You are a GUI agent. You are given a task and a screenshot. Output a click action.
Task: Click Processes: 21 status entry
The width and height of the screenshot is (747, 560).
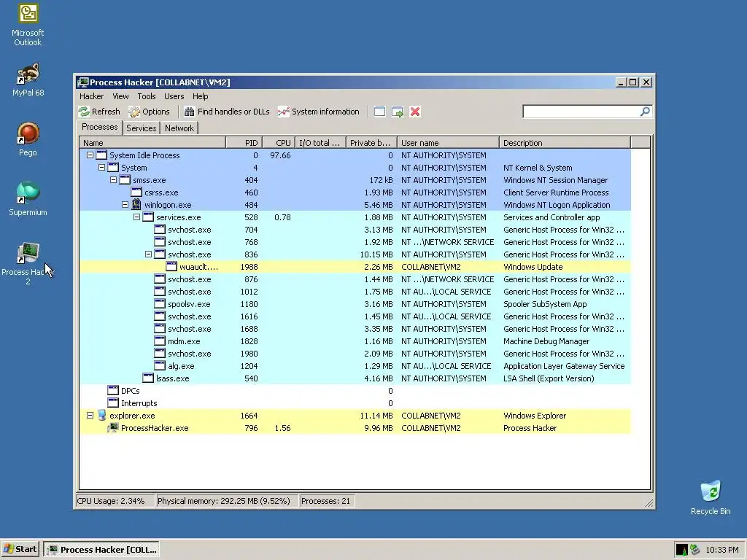click(328, 501)
